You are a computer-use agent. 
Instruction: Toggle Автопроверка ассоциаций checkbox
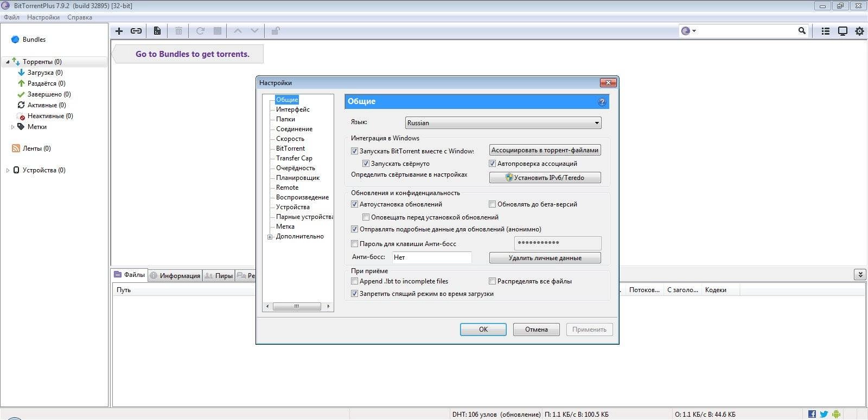(x=493, y=164)
